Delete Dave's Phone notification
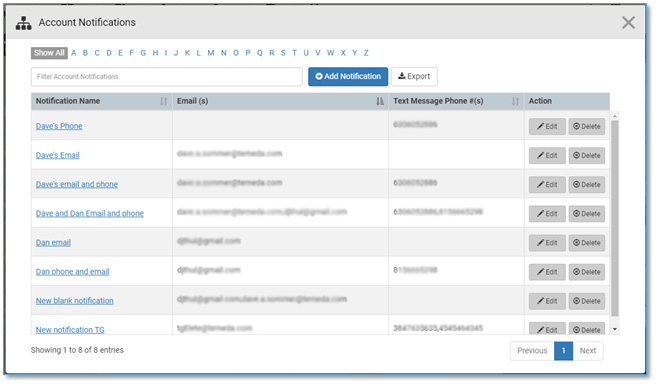 587,127
